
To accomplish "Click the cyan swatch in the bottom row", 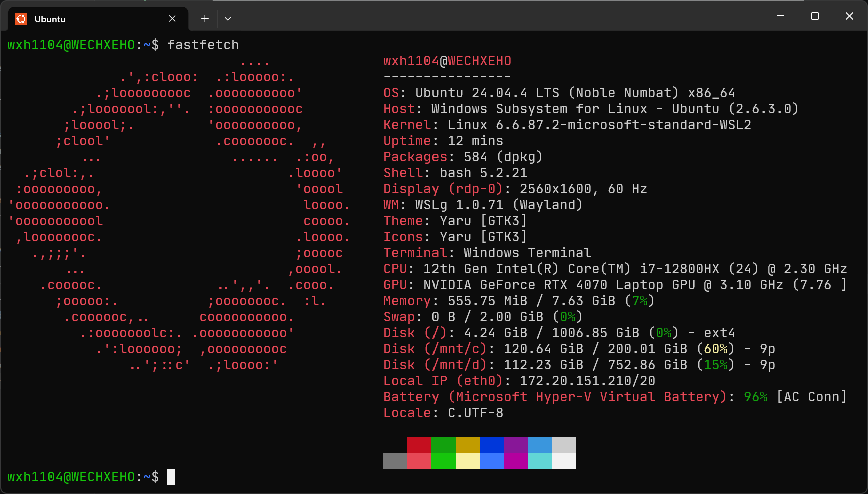I will [x=539, y=461].
